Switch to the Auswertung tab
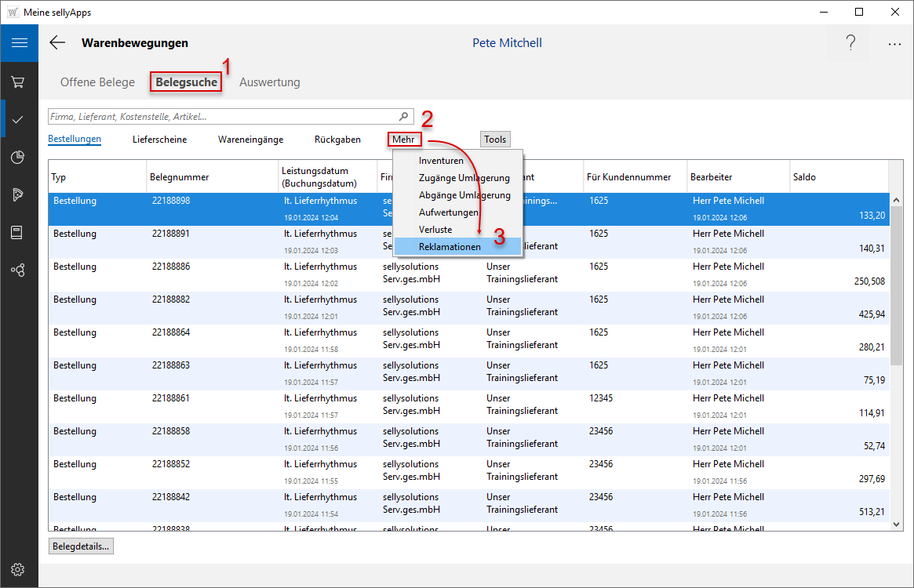The image size is (914, 588). 269,82
